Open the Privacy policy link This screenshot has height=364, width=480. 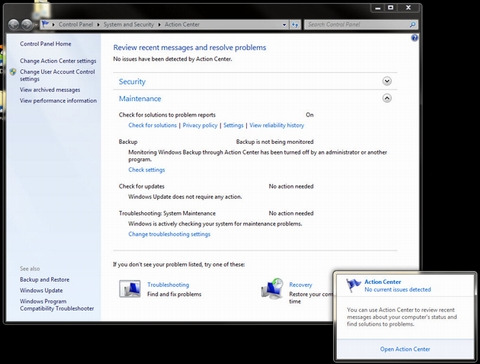(200, 125)
